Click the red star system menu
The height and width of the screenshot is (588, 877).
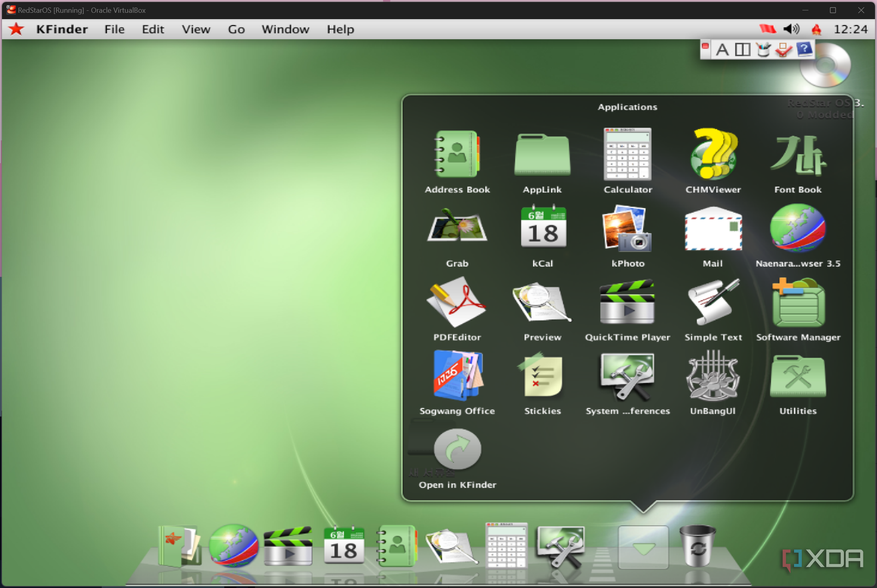(16, 29)
